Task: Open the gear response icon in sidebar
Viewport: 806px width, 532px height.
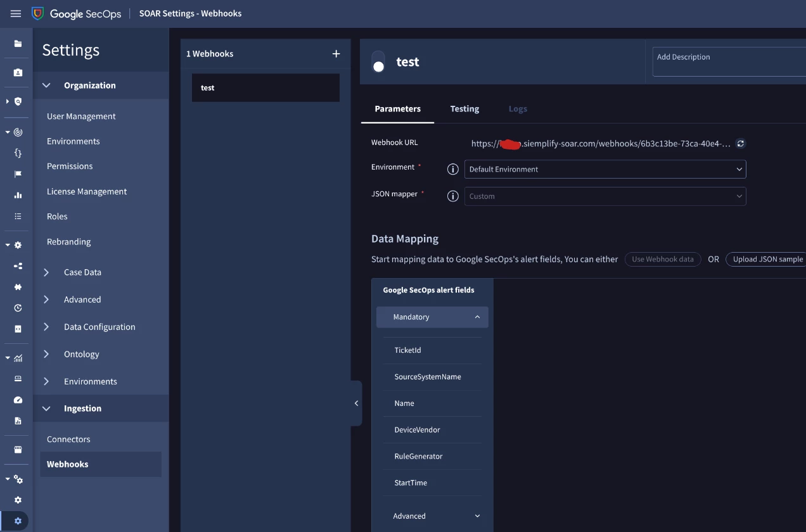Action: 18,245
